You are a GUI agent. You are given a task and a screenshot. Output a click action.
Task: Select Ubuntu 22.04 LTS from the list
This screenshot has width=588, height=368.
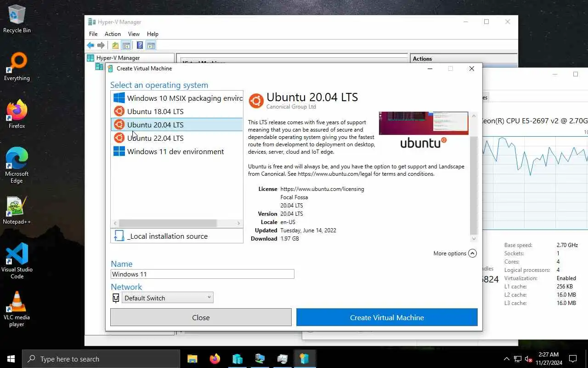[x=177, y=138]
